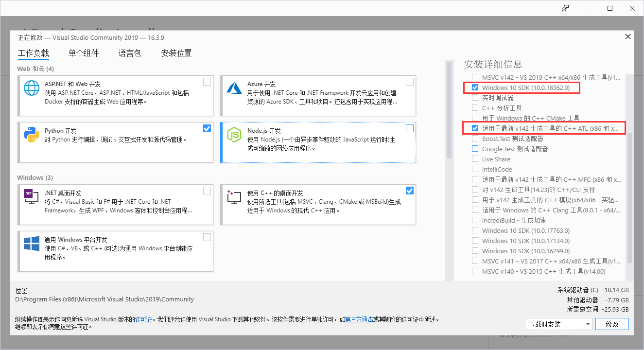Check the C++ Clang 工具 for Windows
The image size is (644, 350).
(475, 210)
